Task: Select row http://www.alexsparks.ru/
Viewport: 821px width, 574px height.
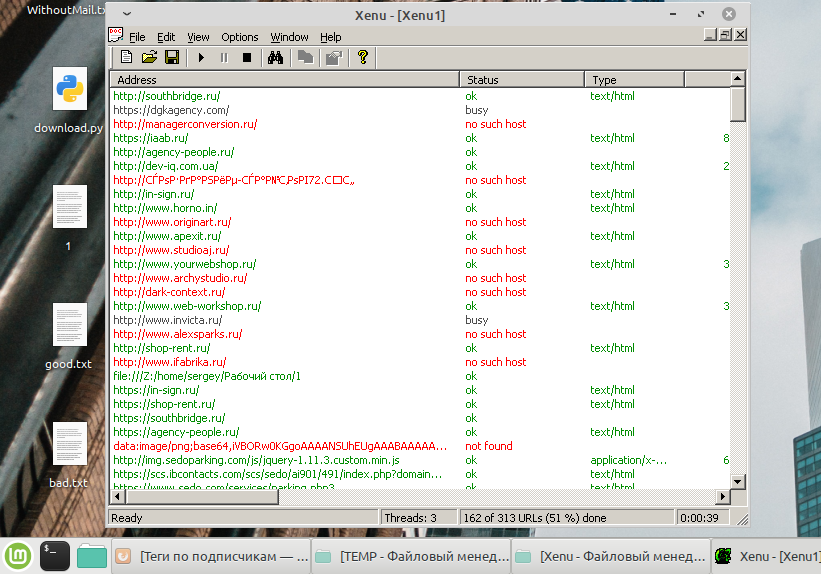Action: pos(420,334)
